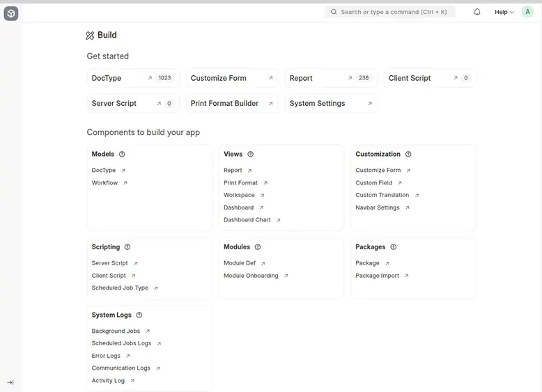Open Dashboard Chart link

[x=247, y=219]
